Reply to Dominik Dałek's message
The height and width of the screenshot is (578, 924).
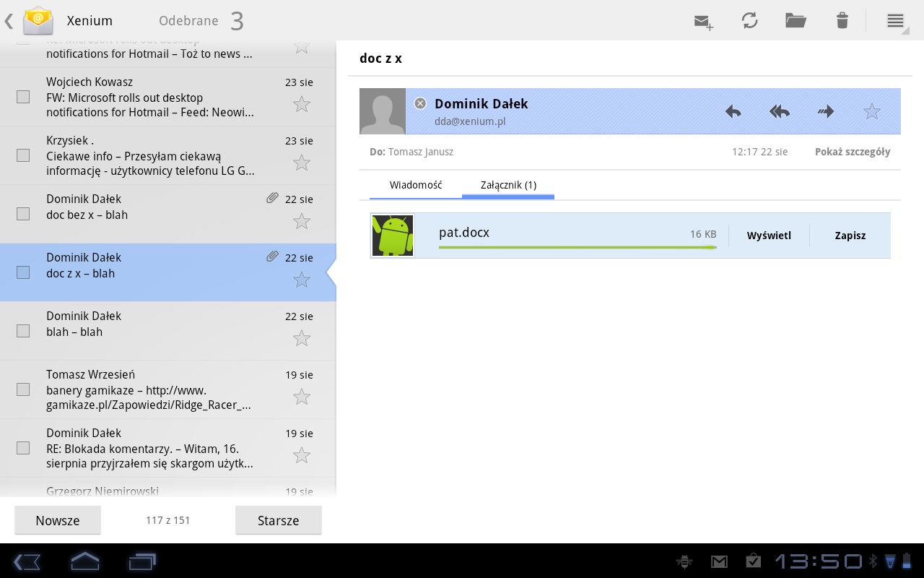(x=733, y=111)
